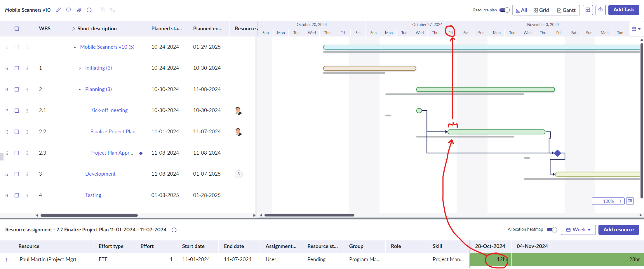This screenshot has height=269, width=644.
Task: Open the calendar dropdown at Gantt corner
Action: tap(636, 29)
